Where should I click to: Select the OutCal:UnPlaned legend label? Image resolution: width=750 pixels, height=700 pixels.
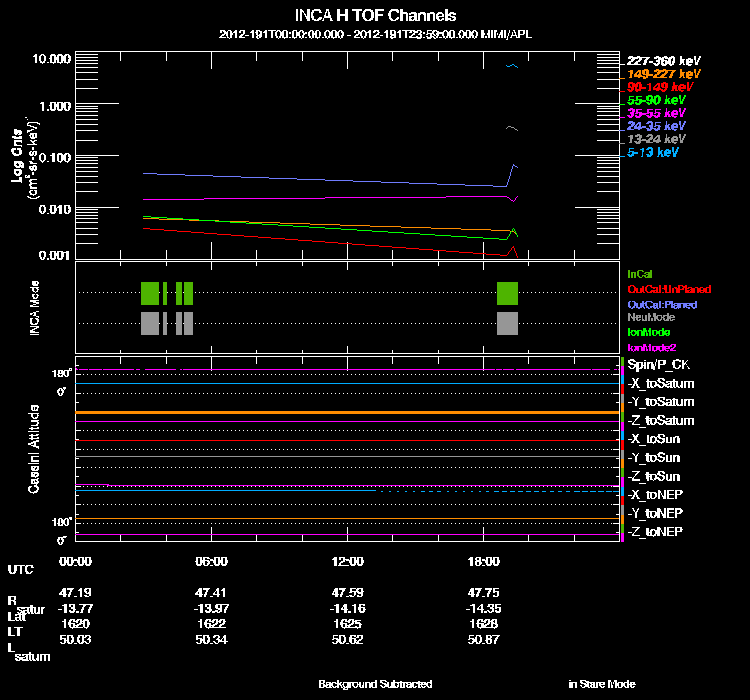662,289
